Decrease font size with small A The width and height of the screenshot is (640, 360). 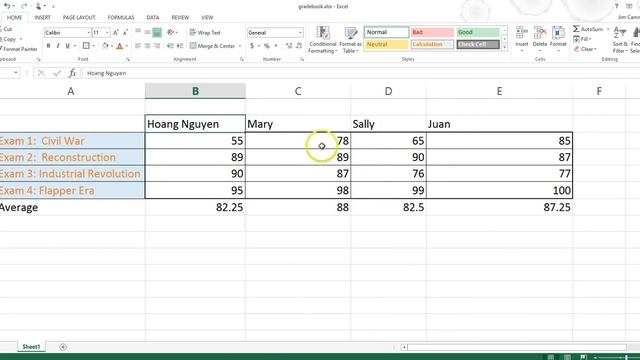pyautogui.click(x=125, y=32)
